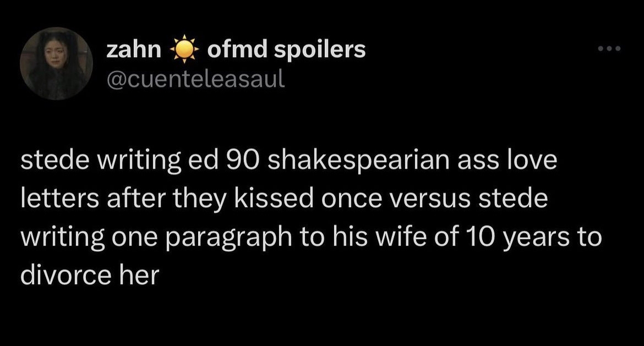The image size is (644, 346).
Task: Open the @cuenteleasaul profile handle
Action: pyautogui.click(x=196, y=79)
